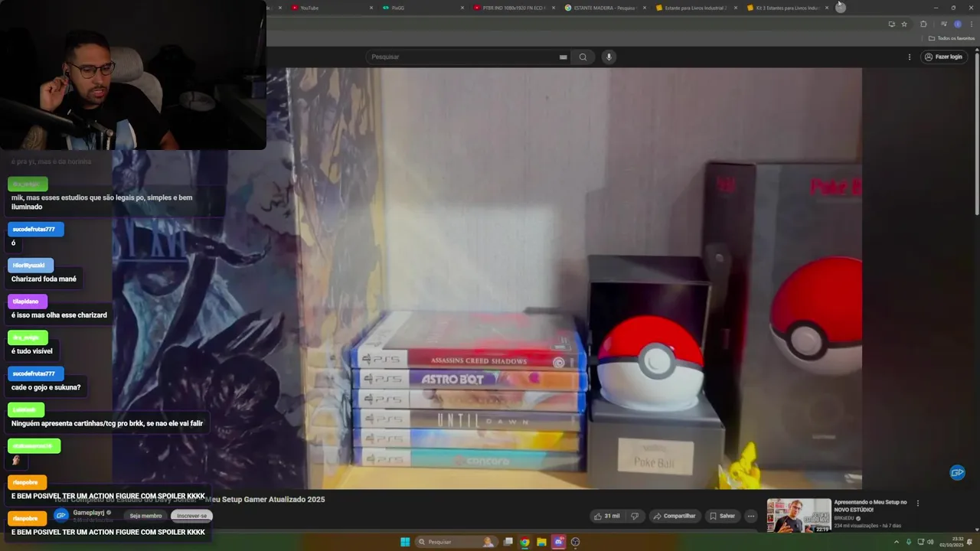Open a new Chrome tab

[x=841, y=7]
